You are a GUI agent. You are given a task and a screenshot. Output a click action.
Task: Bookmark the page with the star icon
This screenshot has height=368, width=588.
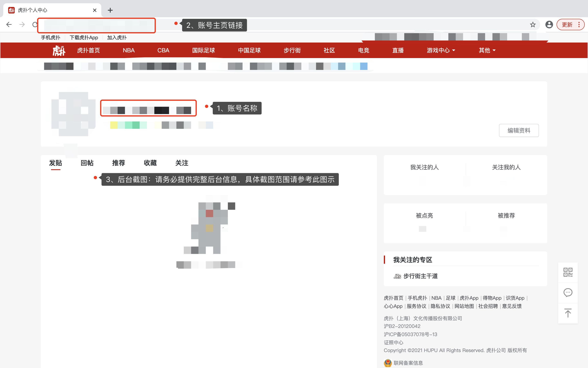pos(533,25)
